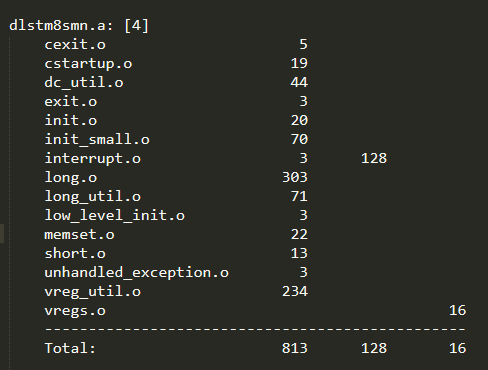Click the vregs.o filename
This screenshot has height=370, width=488.
click(75, 311)
